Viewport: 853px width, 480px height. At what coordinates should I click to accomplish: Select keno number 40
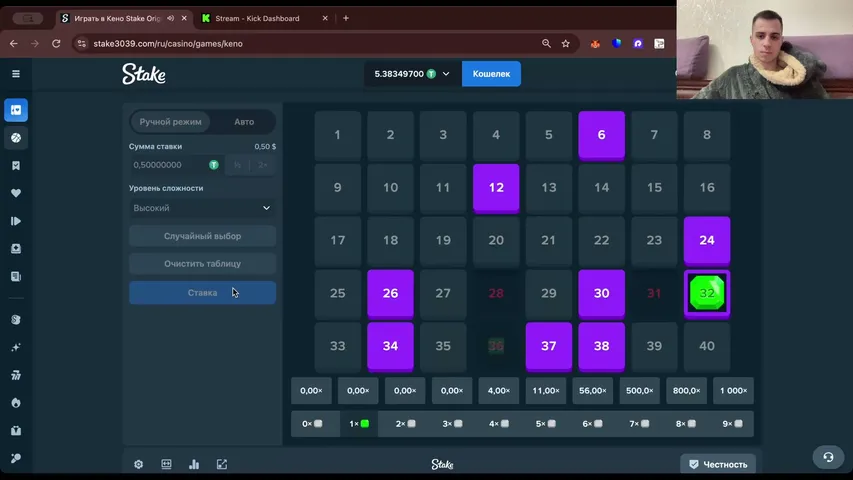coord(707,346)
